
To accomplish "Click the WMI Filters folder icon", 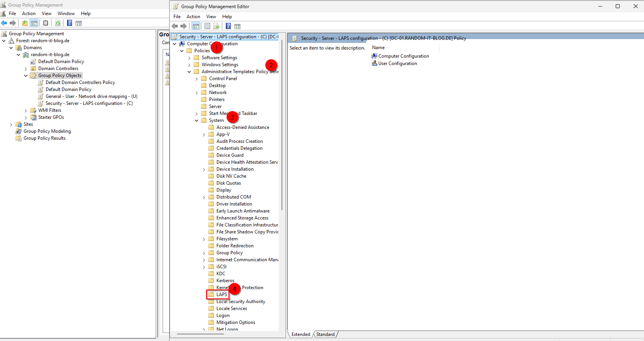I will tap(33, 110).
